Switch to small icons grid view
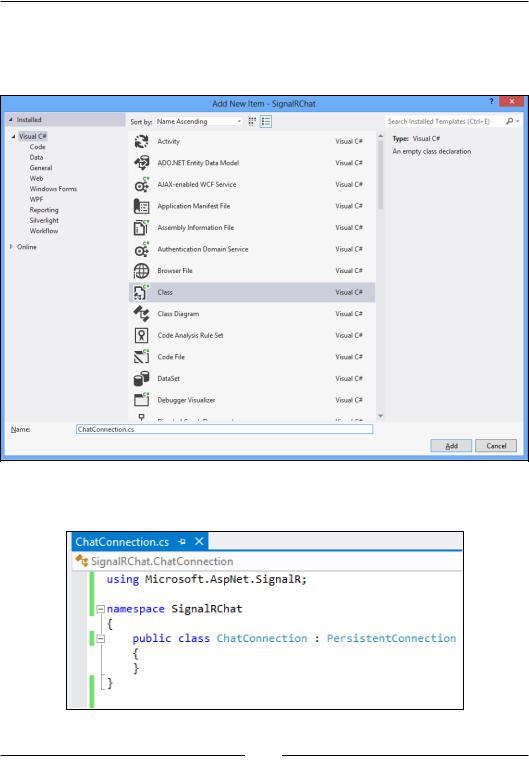This screenshot has height=761, width=529. tap(252, 121)
